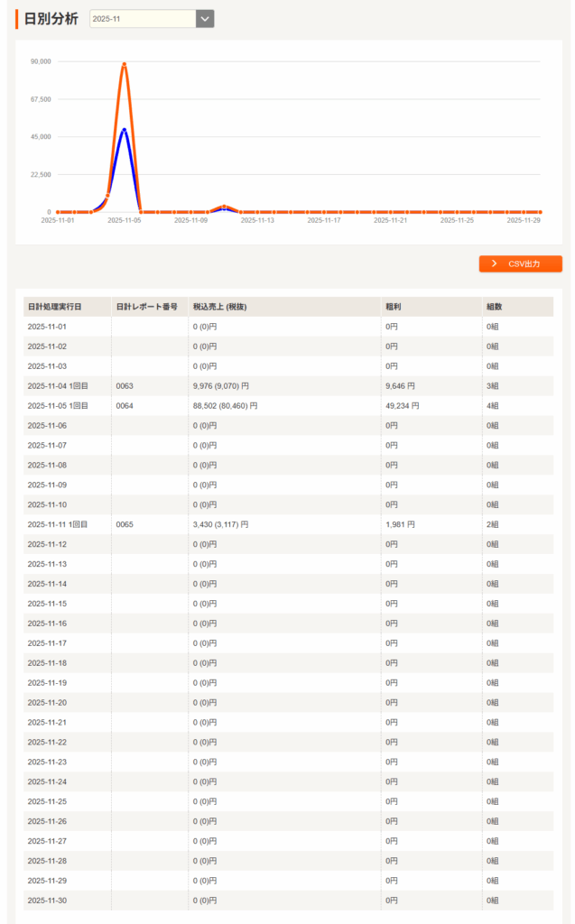Open the month selector dropdown arrow
Image resolution: width=575 pixels, height=924 pixels.
click(x=205, y=19)
